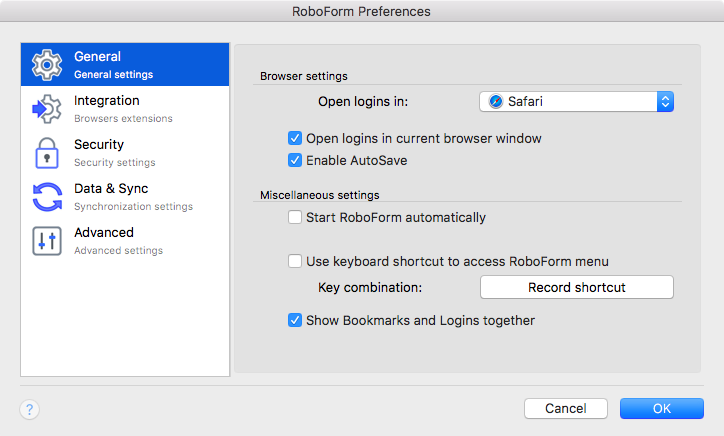Click the Browser settings heading
Screen dimensions: 724x436
(x=304, y=76)
